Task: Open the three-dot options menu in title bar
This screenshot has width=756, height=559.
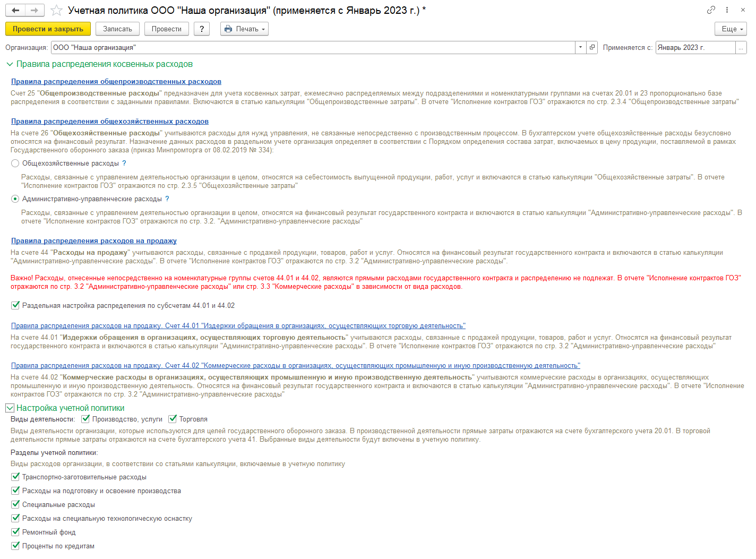Action: coord(727,10)
